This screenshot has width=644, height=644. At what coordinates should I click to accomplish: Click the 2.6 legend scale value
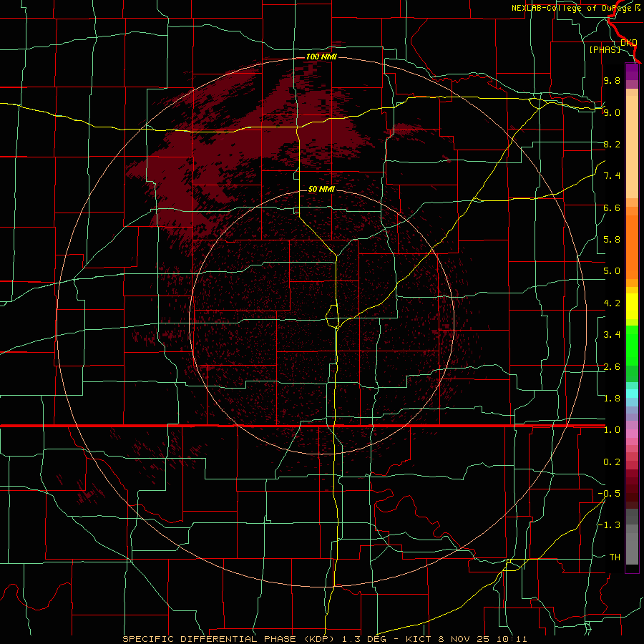click(x=612, y=367)
